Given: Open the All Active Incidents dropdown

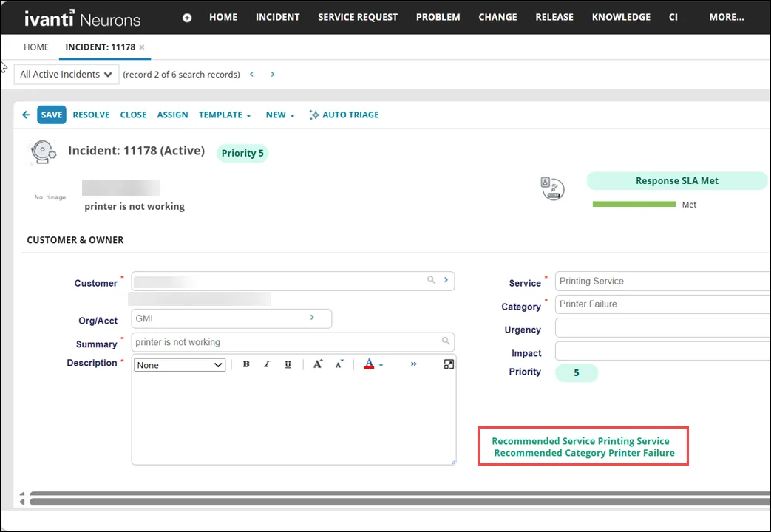Looking at the screenshot, I should (x=67, y=74).
